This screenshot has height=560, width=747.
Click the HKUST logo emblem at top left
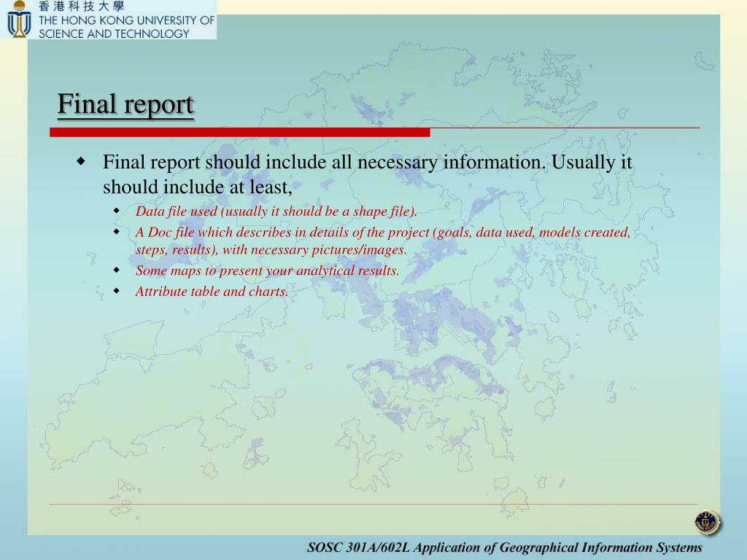(x=19, y=19)
